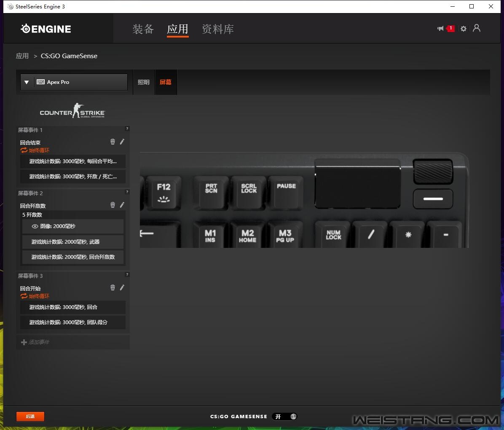
Task: Click the F12 key on keyboard image
Action: pos(164,193)
